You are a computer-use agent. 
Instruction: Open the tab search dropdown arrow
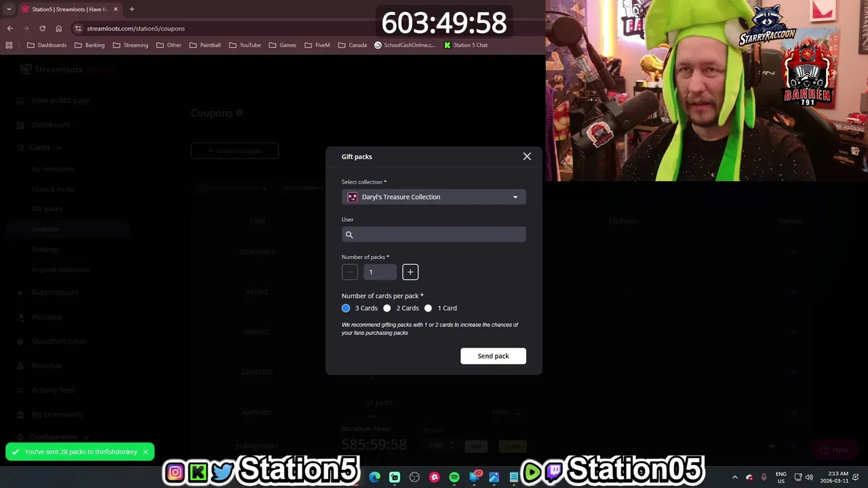(x=8, y=9)
